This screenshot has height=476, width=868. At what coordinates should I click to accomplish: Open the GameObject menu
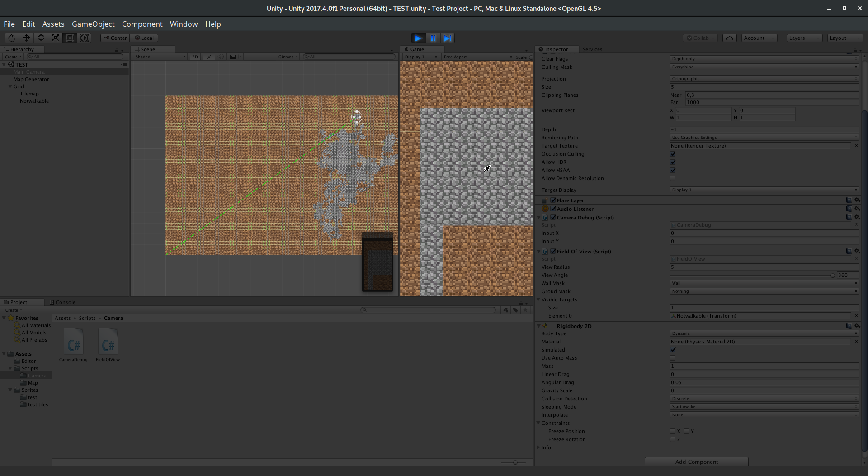click(x=93, y=24)
